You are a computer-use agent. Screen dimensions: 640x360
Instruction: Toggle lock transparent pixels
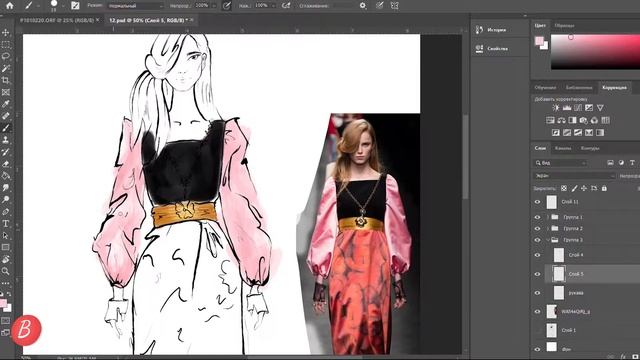[564, 188]
